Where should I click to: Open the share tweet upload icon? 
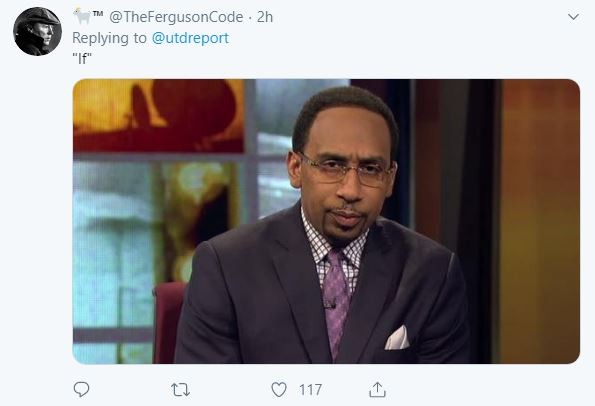(x=377, y=389)
